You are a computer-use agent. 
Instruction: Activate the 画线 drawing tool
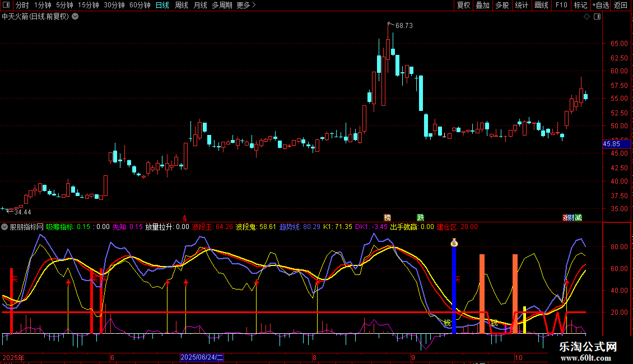coord(541,5)
